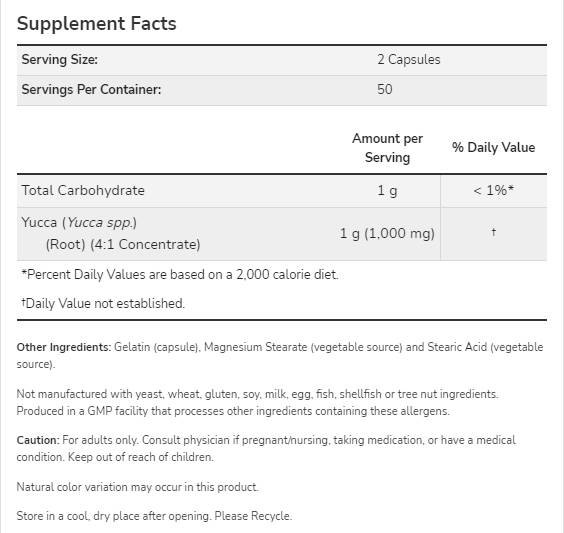Click the Percent Daily Values footnote
This screenshot has height=533, width=564.
click(x=180, y=274)
